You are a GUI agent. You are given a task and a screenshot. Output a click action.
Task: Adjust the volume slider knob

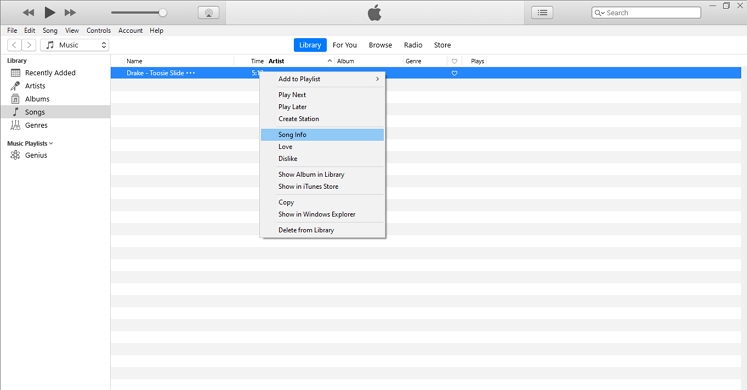(162, 13)
